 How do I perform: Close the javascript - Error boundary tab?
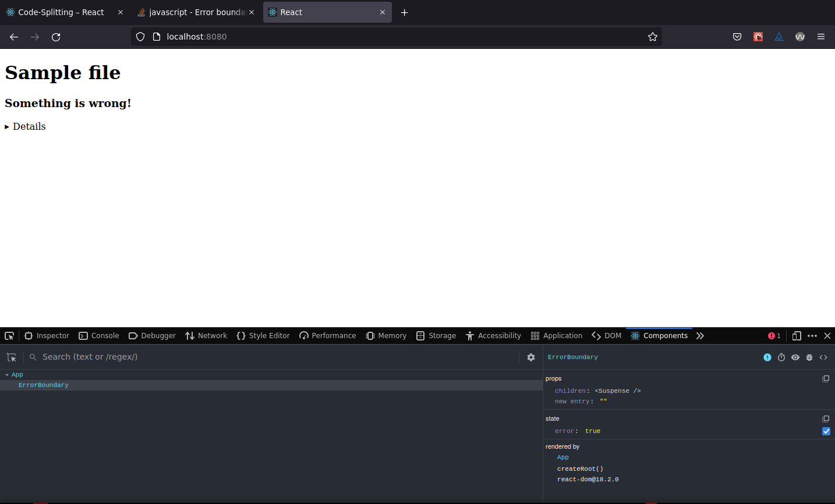(252, 12)
